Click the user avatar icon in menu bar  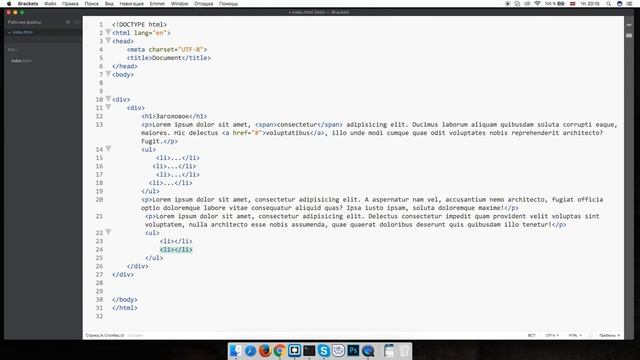[620, 4]
